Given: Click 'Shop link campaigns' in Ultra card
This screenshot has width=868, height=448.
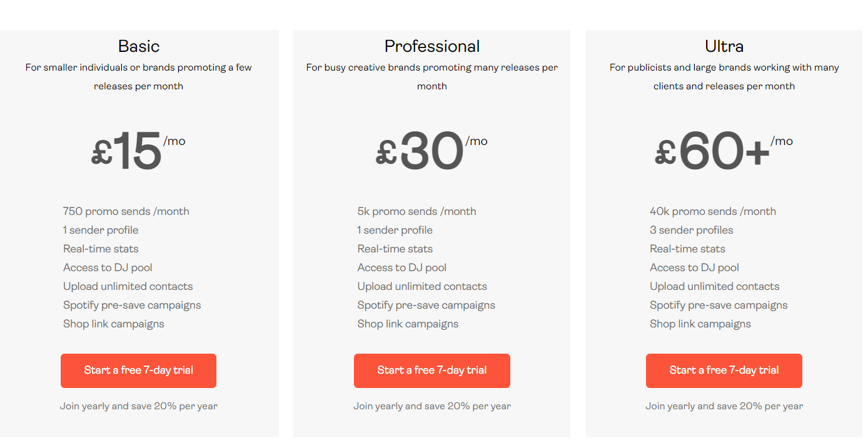Looking at the screenshot, I should coord(700,324).
